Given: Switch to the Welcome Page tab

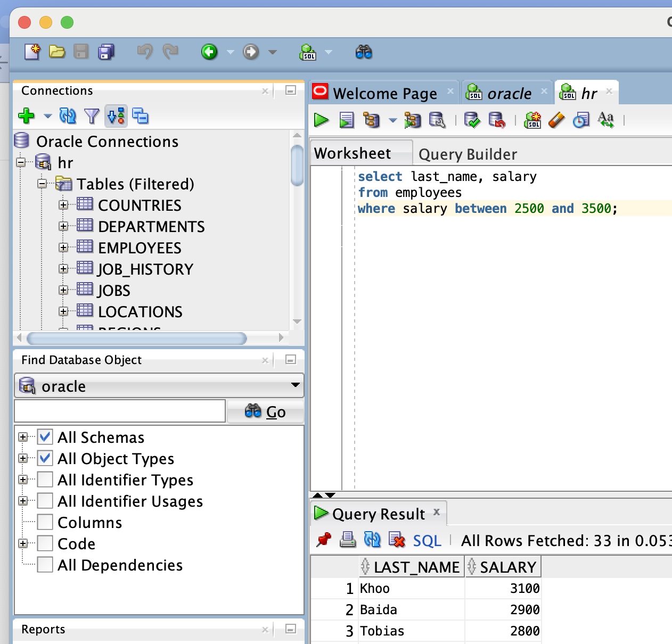Looking at the screenshot, I should (385, 93).
